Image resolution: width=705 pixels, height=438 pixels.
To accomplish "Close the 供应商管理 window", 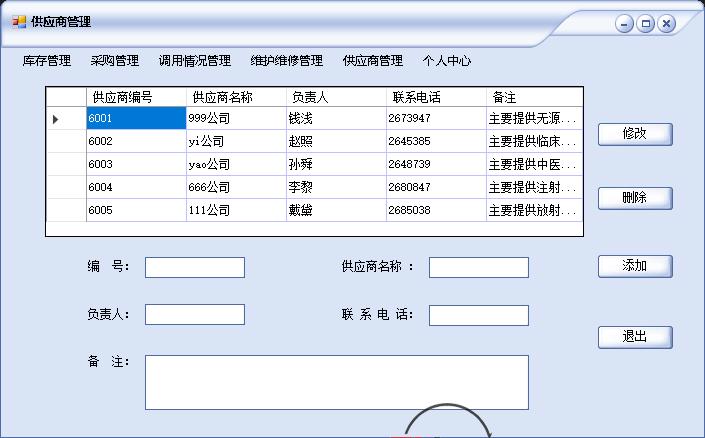I will [667, 23].
